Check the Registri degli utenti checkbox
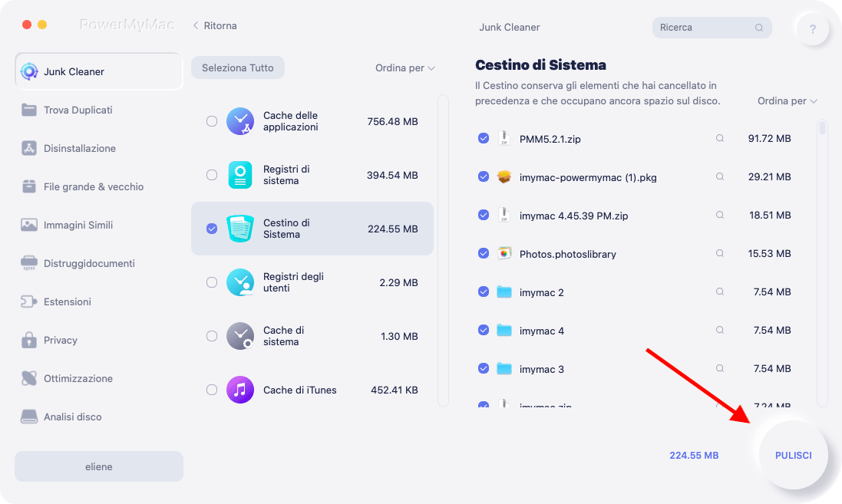Screen dimensions: 842x504 (x=212, y=282)
